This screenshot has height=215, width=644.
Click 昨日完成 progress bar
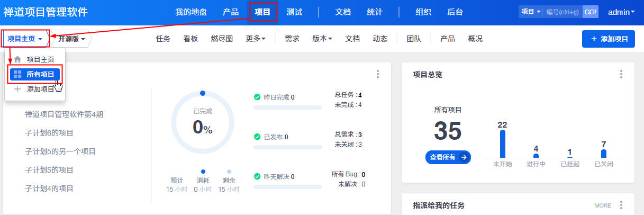(287, 107)
